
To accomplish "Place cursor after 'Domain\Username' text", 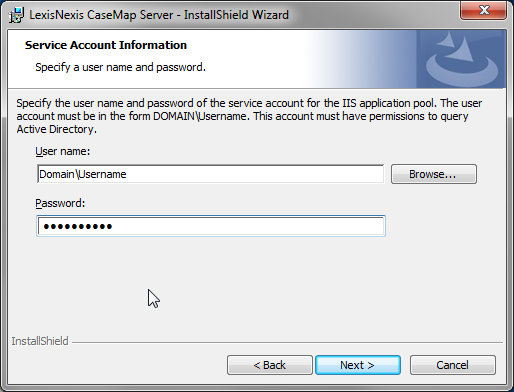I will pyautogui.click(x=127, y=174).
